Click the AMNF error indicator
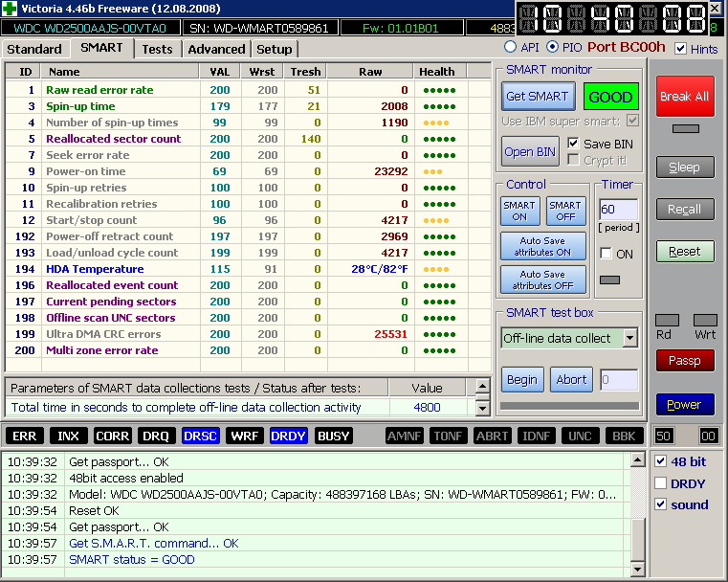Screen dimensions: 728x582 [405, 436]
